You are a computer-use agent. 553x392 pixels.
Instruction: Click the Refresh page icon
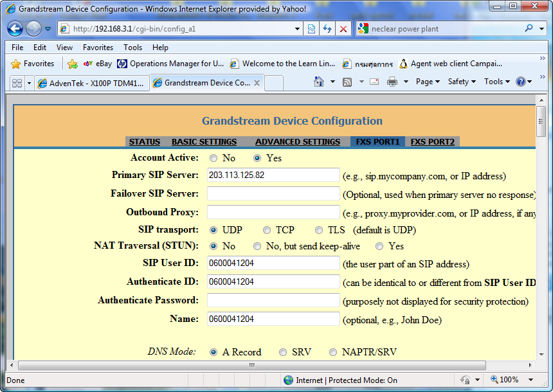(x=327, y=29)
